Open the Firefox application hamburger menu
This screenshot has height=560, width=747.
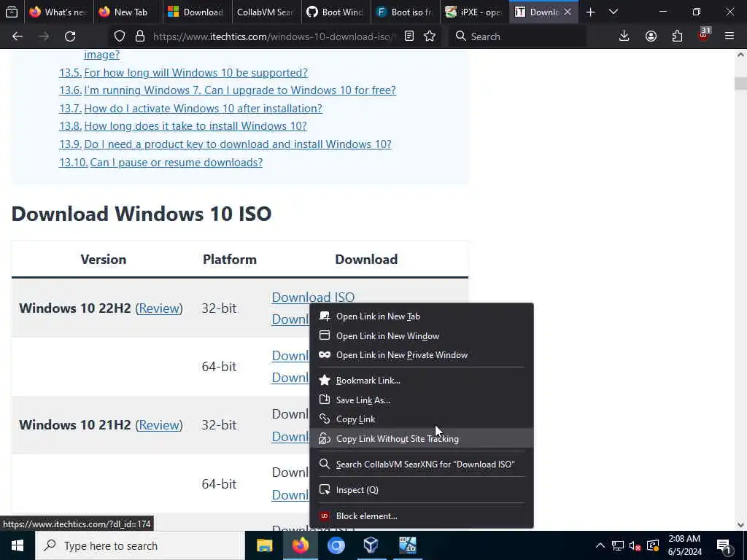pyautogui.click(x=729, y=36)
